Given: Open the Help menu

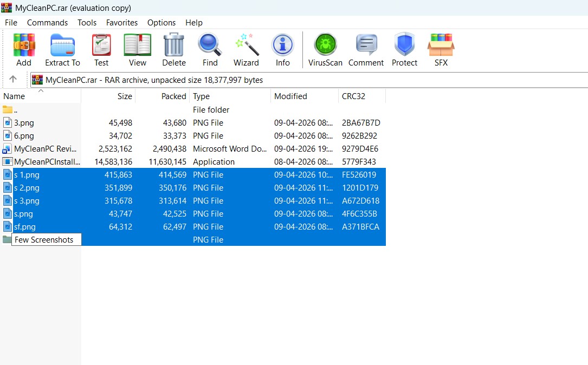Looking at the screenshot, I should coord(194,23).
